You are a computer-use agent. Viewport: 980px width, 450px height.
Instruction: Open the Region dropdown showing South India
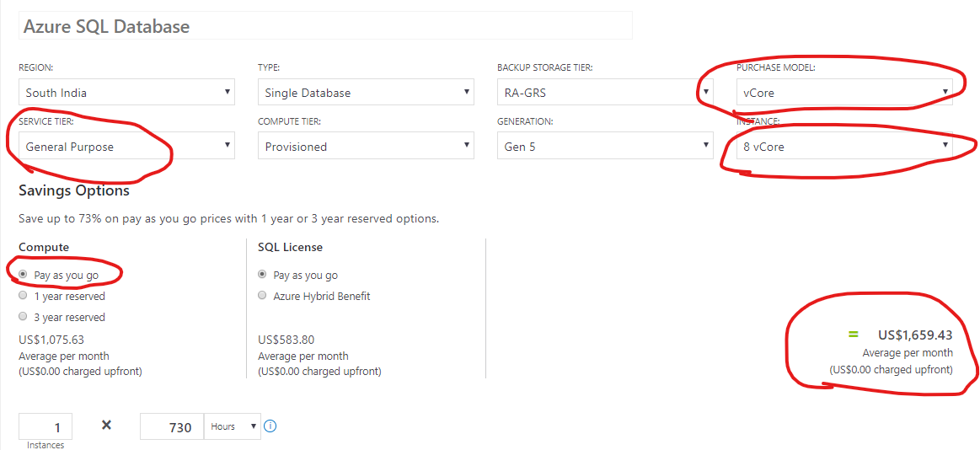click(x=127, y=92)
